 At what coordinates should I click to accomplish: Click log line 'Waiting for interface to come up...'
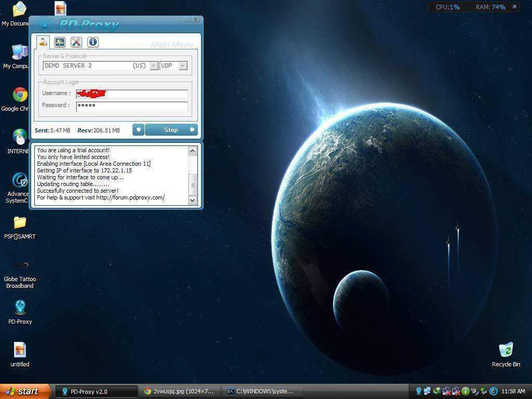(81, 177)
